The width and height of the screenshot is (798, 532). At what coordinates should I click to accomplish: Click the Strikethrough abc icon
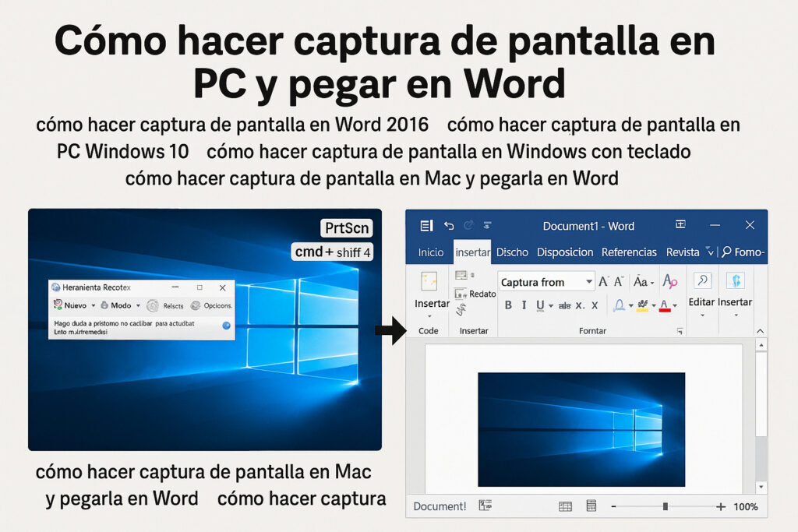click(x=564, y=305)
